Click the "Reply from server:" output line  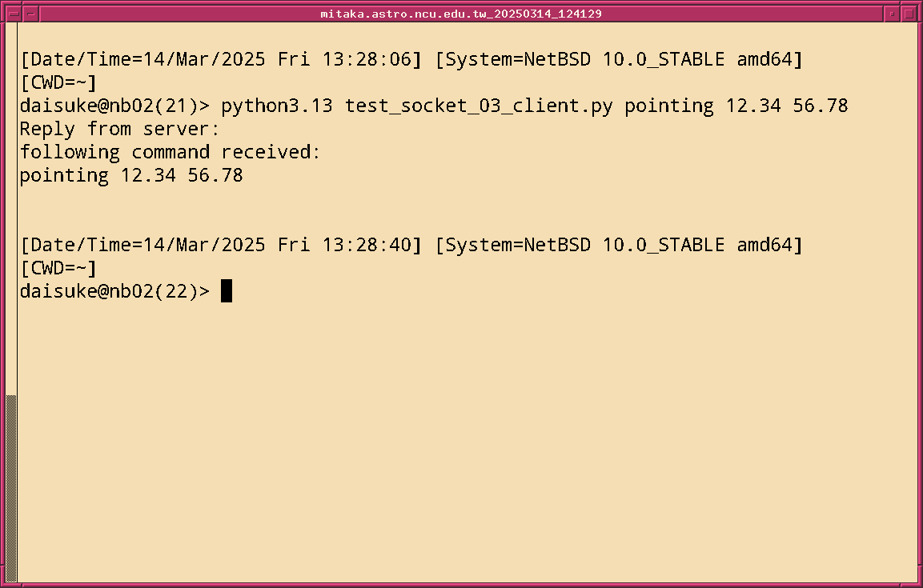[119, 129]
